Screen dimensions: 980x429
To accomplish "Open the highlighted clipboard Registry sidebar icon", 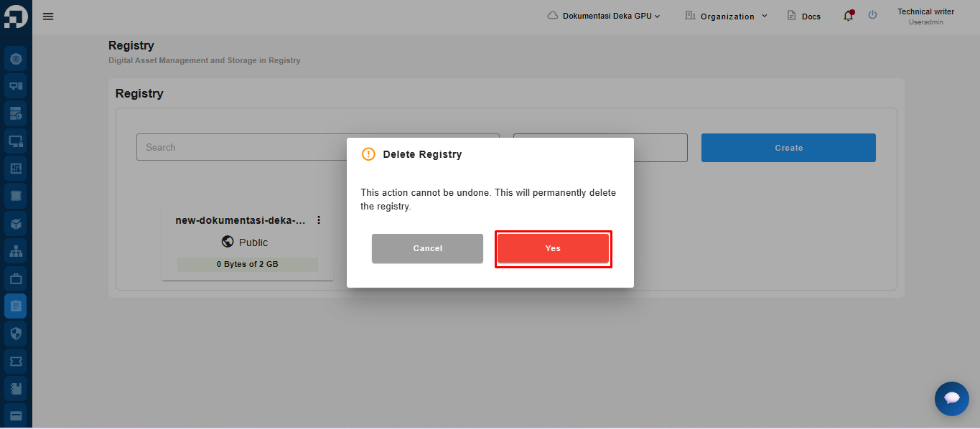I will coord(16,306).
